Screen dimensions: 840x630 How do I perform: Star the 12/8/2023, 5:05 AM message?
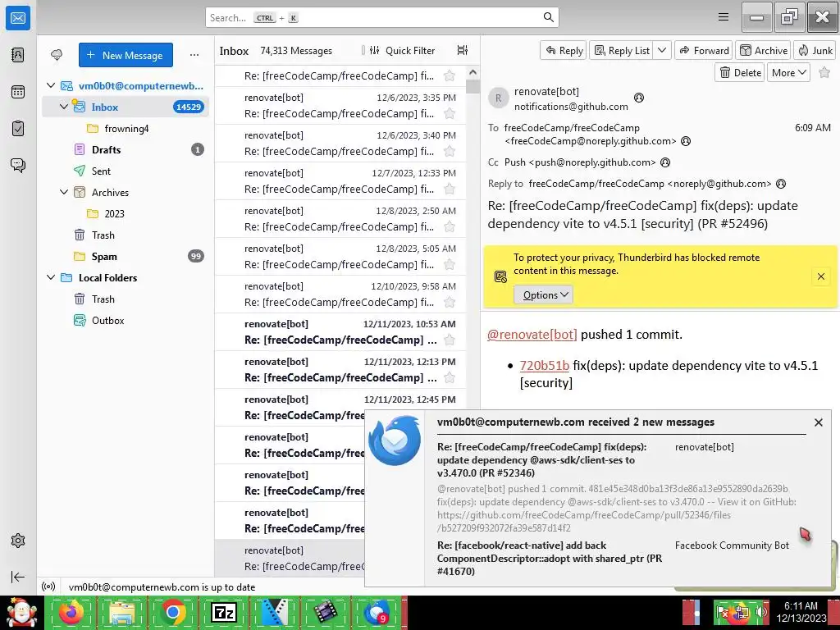coord(450,265)
